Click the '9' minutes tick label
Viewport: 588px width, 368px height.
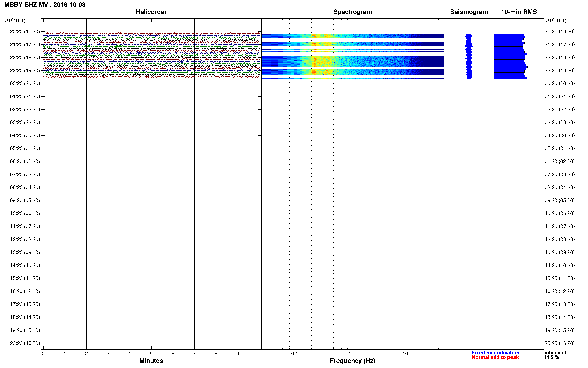(x=238, y=354)
